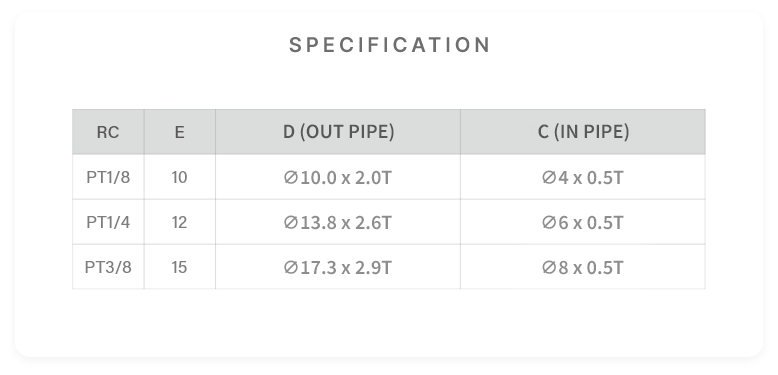Image resolution: width=778 pixels, height=375 pixels.
Task: Click the diameter symbol before 8 x 0.5T
Action: pyautogui.click(x=549, y=268)
